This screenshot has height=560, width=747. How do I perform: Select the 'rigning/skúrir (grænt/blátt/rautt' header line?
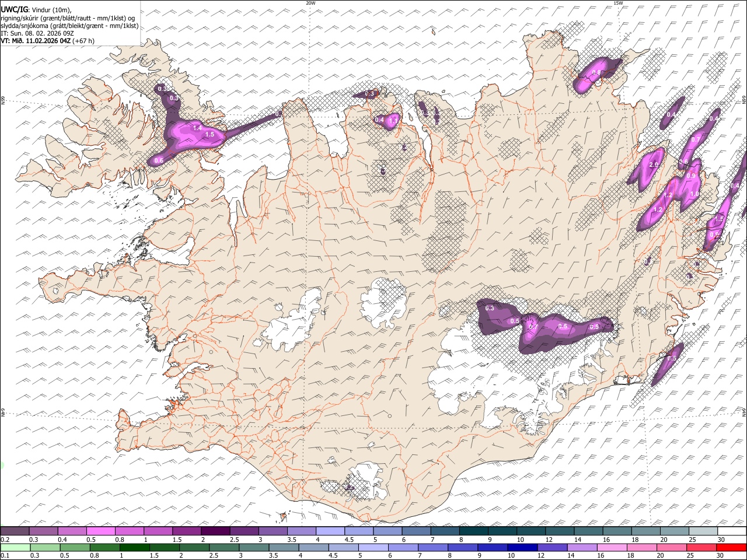tap(68, 18)
